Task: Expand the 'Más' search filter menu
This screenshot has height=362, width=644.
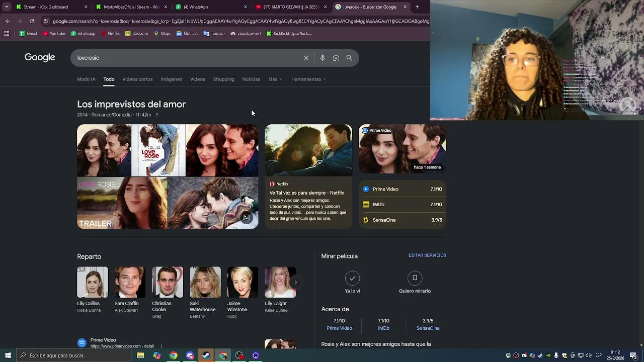Action: 275,79
